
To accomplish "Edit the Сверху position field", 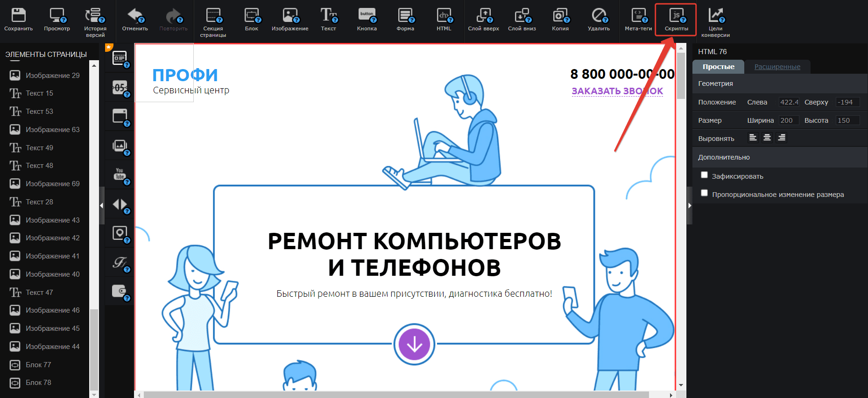I will coord(847,102).
